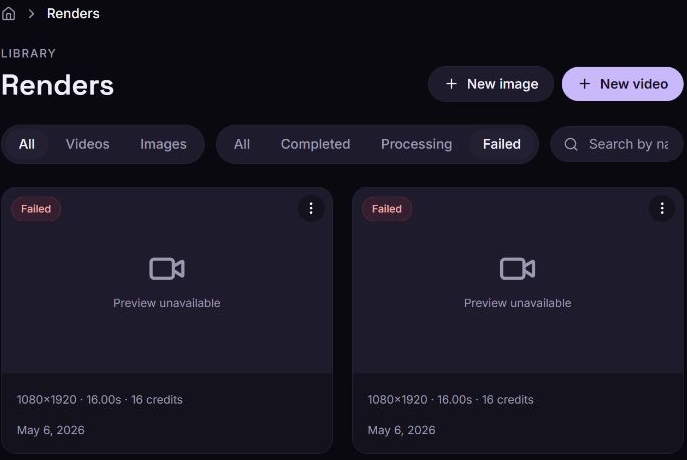The width and height of the screenshot is (687, 460).
Task: Focus the Search by name field
Action: click(x=616, y=144)
